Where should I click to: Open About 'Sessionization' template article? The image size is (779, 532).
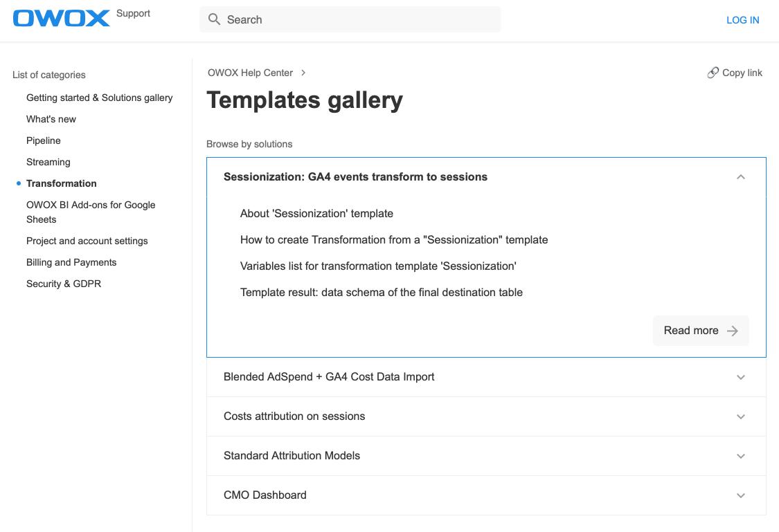pyautogui.click(x=316, y=213)
